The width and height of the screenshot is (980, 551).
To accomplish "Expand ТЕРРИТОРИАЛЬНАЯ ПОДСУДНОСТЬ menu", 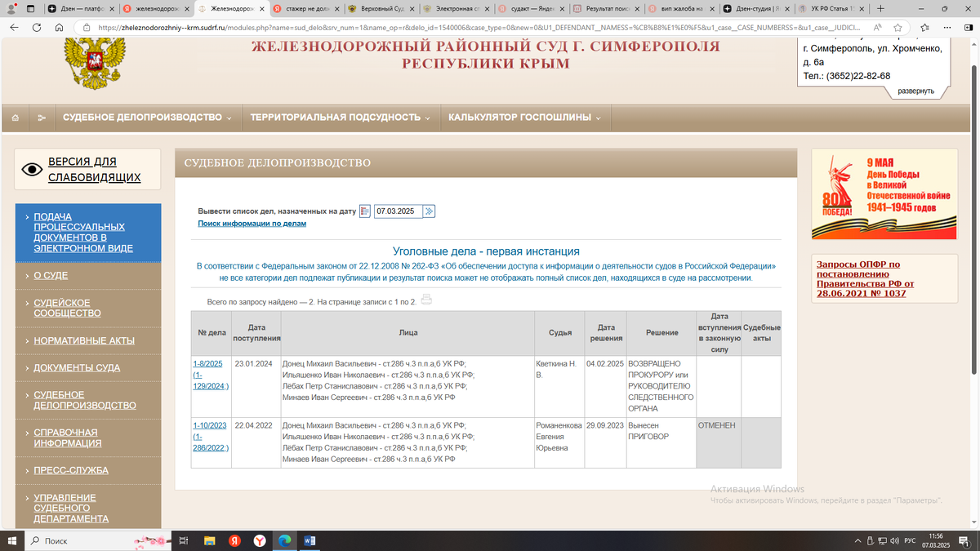I will 340,118.
